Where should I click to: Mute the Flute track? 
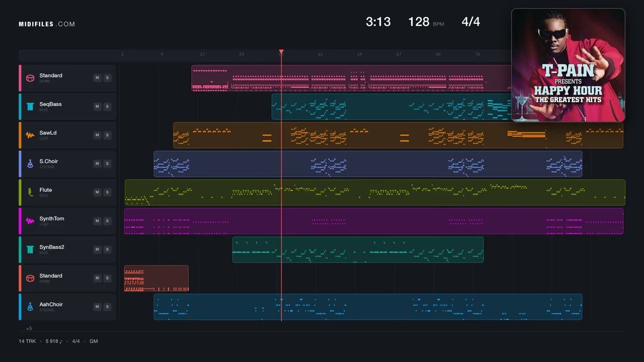(97, 192)
